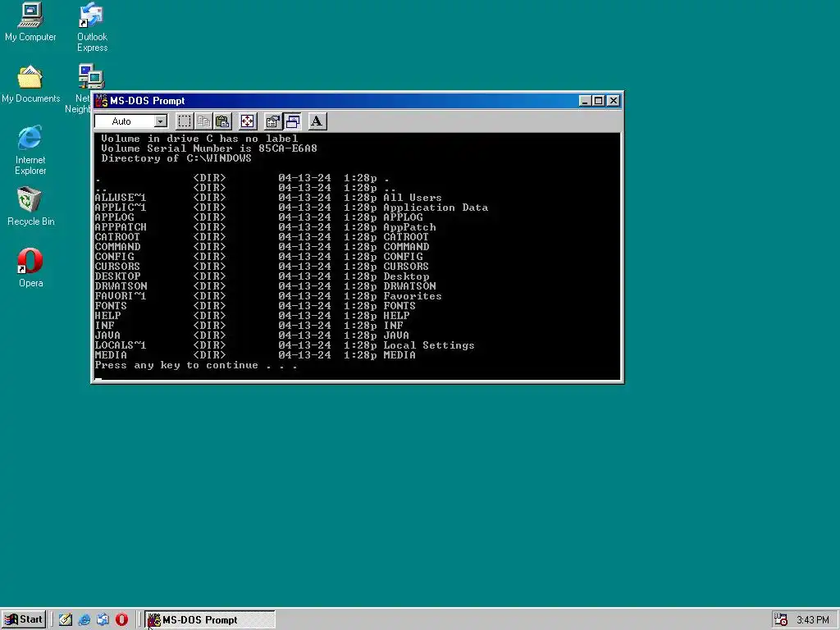Click the 3:43 PM system clock
Viewport: 840px width, 630px height.
813,620
